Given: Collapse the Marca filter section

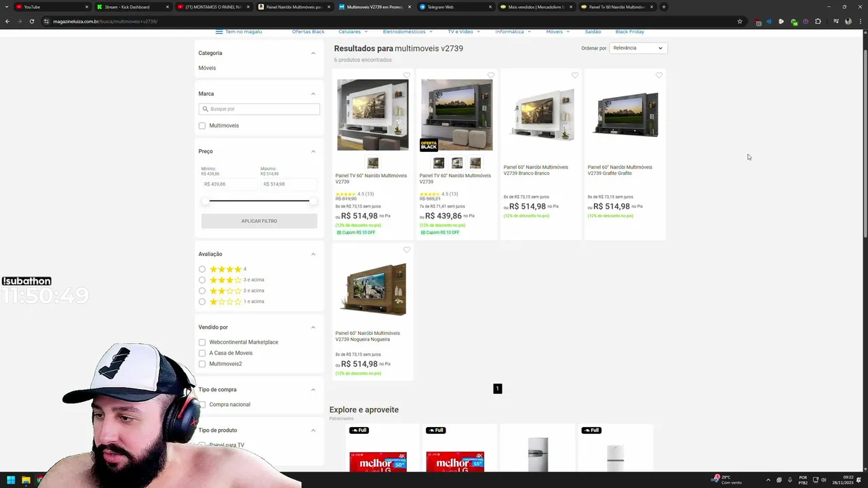Looking at the screenshot, I should coord(313,94).
